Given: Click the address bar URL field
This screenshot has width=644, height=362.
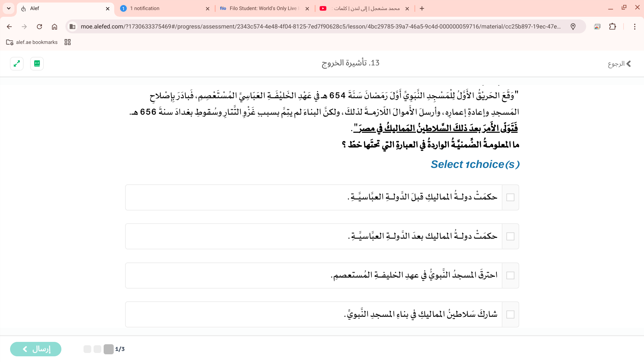Looking at the screenshot, I should click(x=320, y=26).
